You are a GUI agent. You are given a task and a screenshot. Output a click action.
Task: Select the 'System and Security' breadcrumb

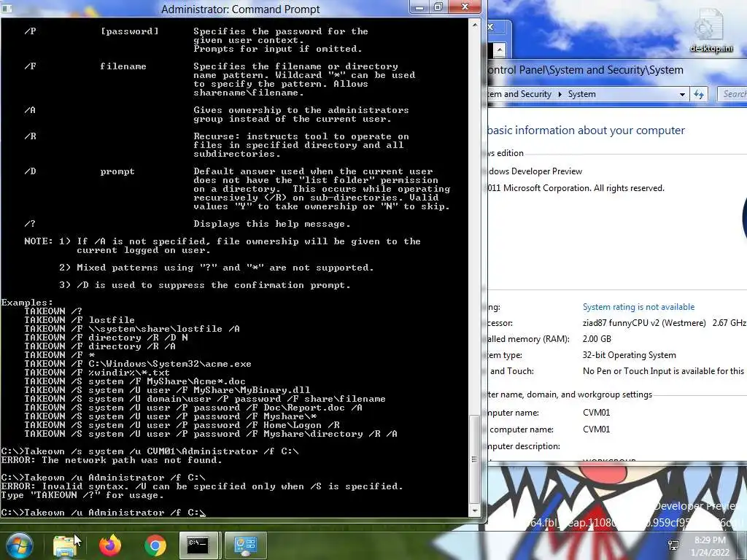point(519,94)
